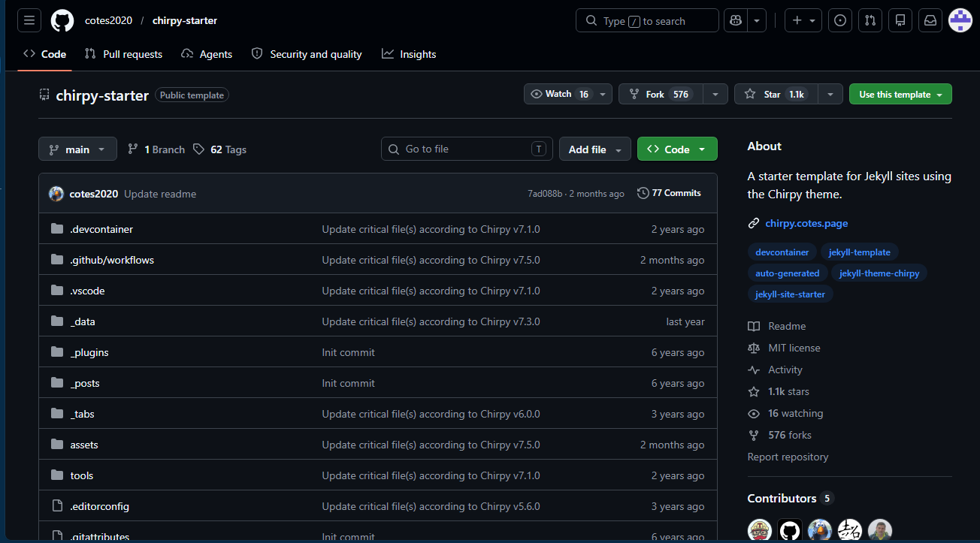
Task: Focus the Go to file search field
Action: 467,149
